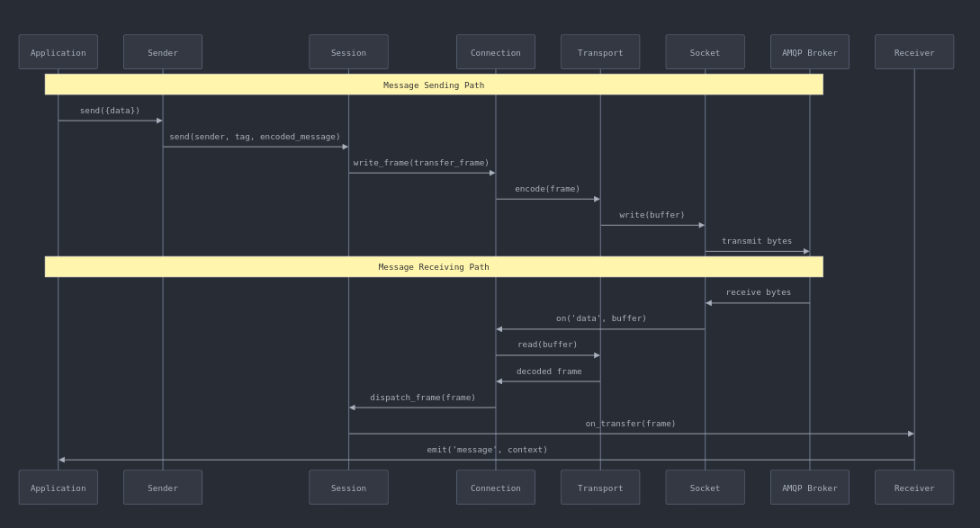Select the top Receiver participant box
Screen dimensions: 980x528
point(914,52)
